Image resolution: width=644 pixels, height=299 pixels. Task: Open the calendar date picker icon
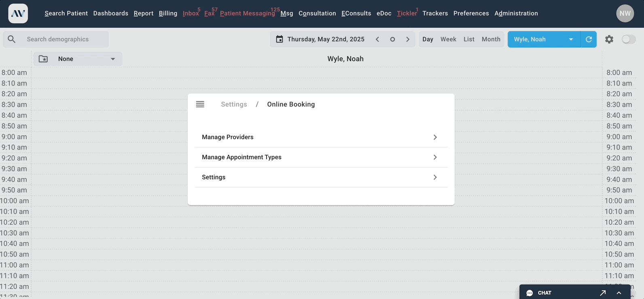[x=280, y=39]
